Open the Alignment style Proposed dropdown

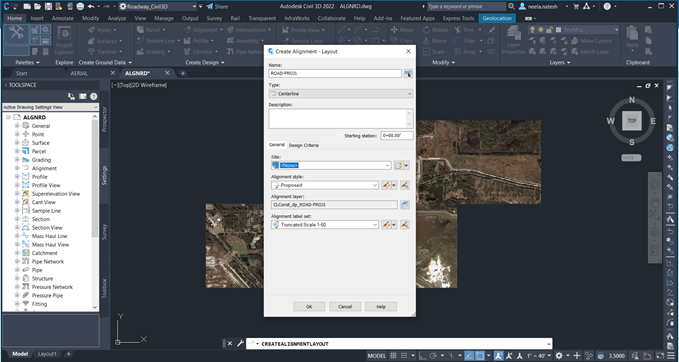[x=325, y=185]
